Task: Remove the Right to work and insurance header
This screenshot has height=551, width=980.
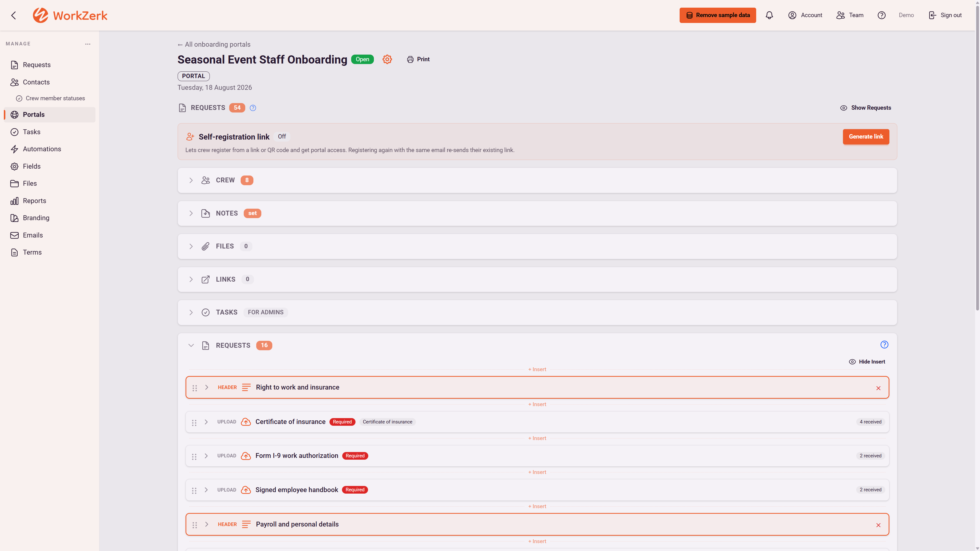Action: [x=878, y=388]
